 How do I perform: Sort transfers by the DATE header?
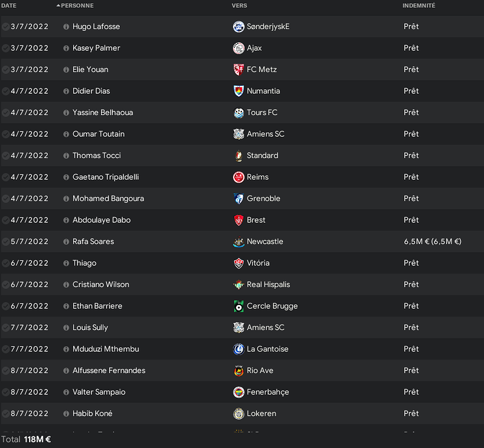tap(8, 5)
